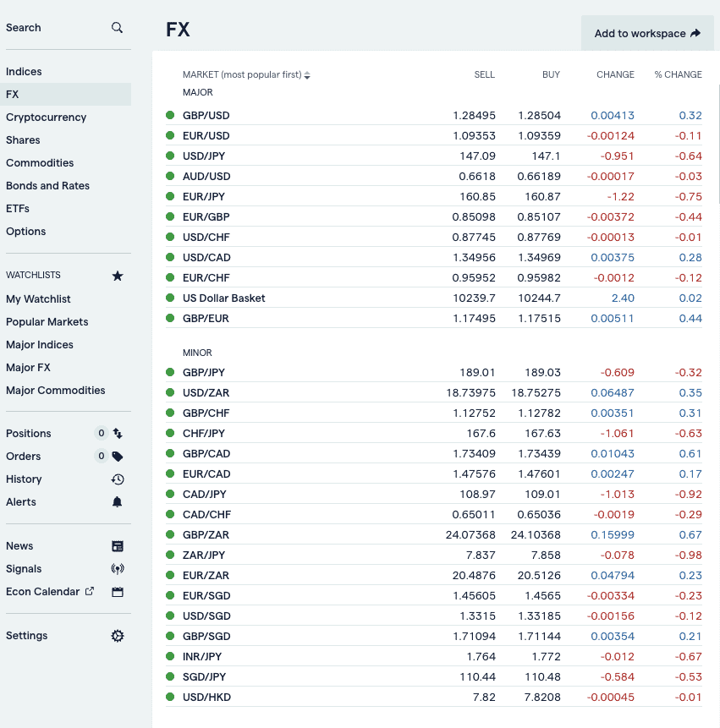This screenshot has height=728, width=720.
Task: Click the Signals broadcast icon
Action: pos(118,569)
